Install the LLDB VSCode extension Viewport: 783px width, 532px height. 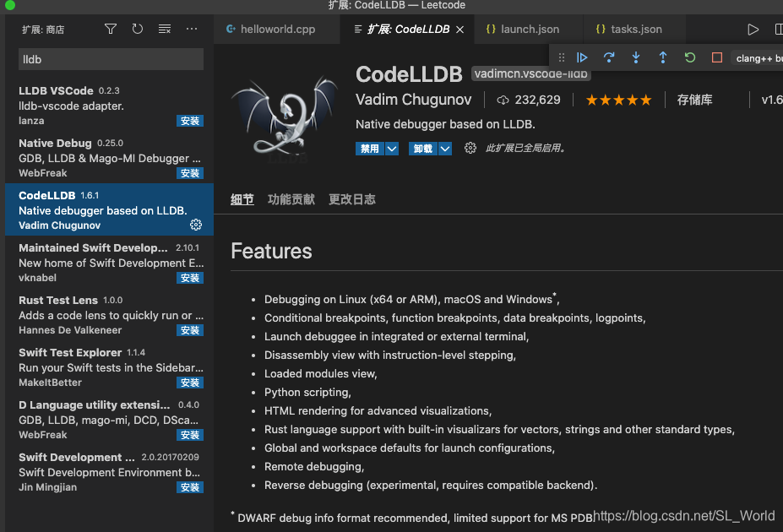tap(190, 121)
